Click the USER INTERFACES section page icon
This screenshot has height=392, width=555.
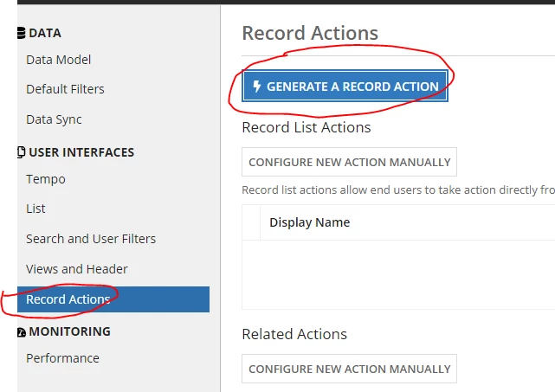coord(22,152)
